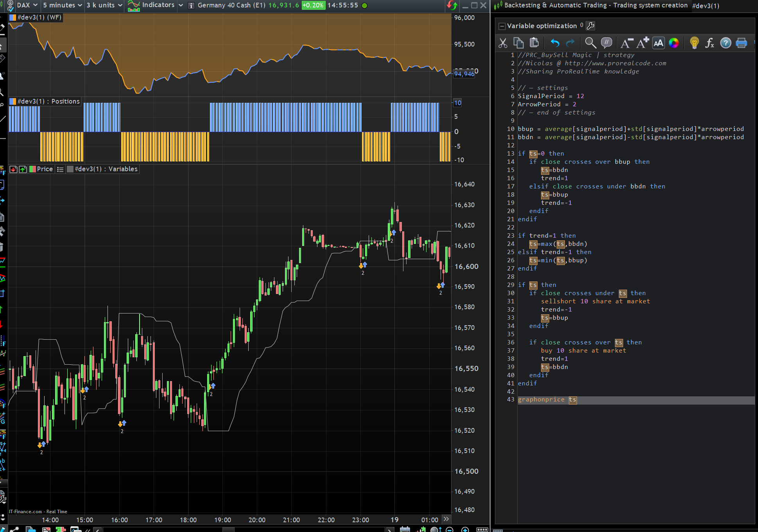Click the Undo arrow in the code editor
The width and height of the screenshot is (758, 532).
[555, 43]
